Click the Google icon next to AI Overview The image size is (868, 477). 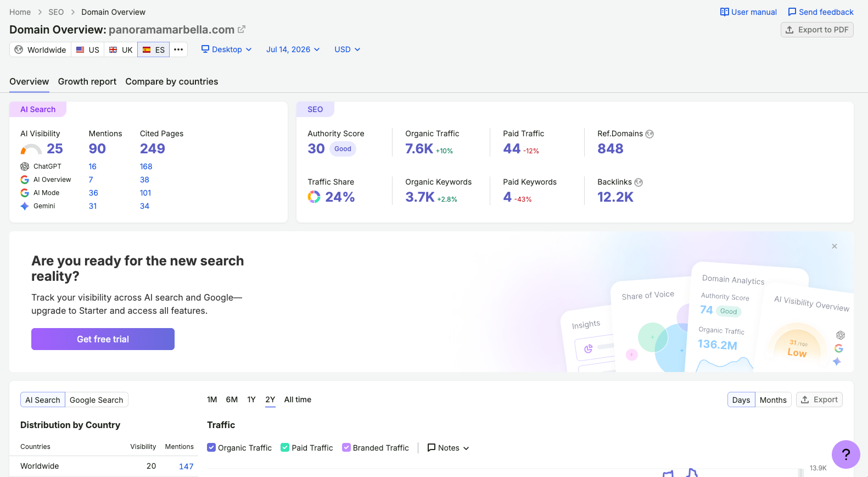(25, 180)
